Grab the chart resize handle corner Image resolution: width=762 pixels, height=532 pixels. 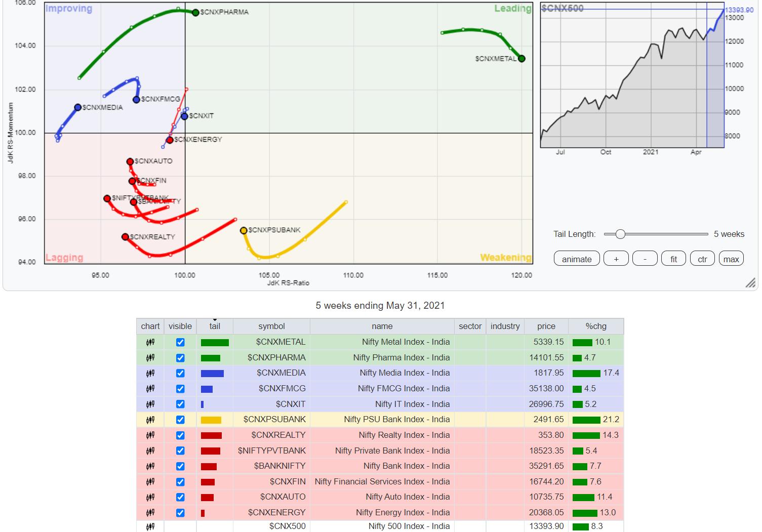pyautogui.click(x=750, y=283)
